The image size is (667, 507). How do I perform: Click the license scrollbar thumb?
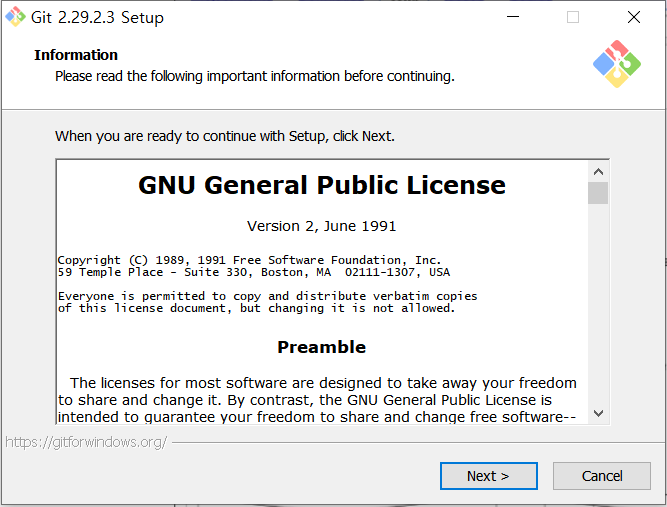tap(598, 193)
